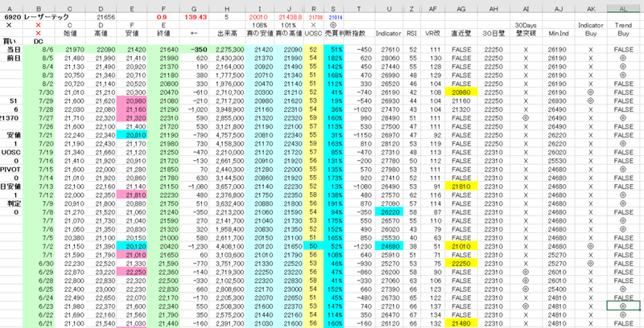Click the blue 21014 cell in column S
The width and height of the screenshot is (644, 328).
tap(333, 17)
